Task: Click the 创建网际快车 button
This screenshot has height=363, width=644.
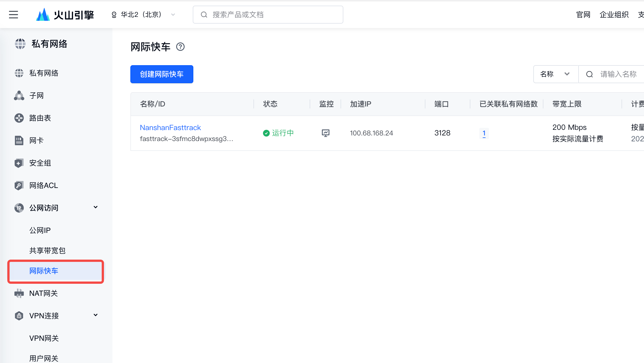Action: click(162, 74)
